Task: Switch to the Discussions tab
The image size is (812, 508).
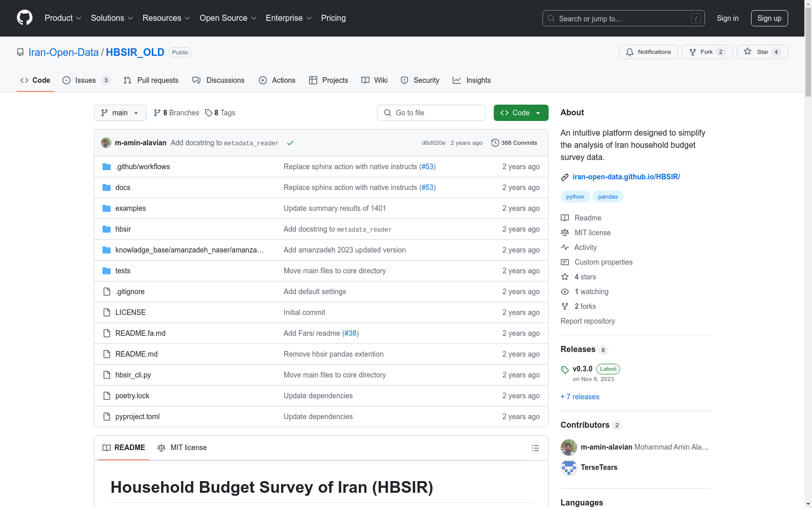Action: coord(218,80)
